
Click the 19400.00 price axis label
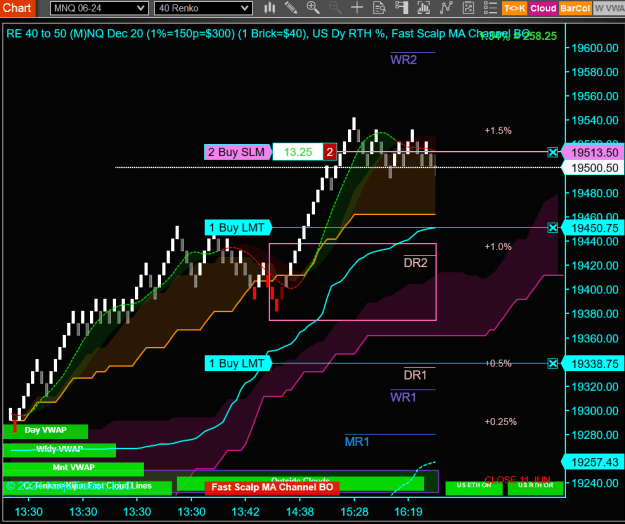pyautogui.click(x=595, y=290)
